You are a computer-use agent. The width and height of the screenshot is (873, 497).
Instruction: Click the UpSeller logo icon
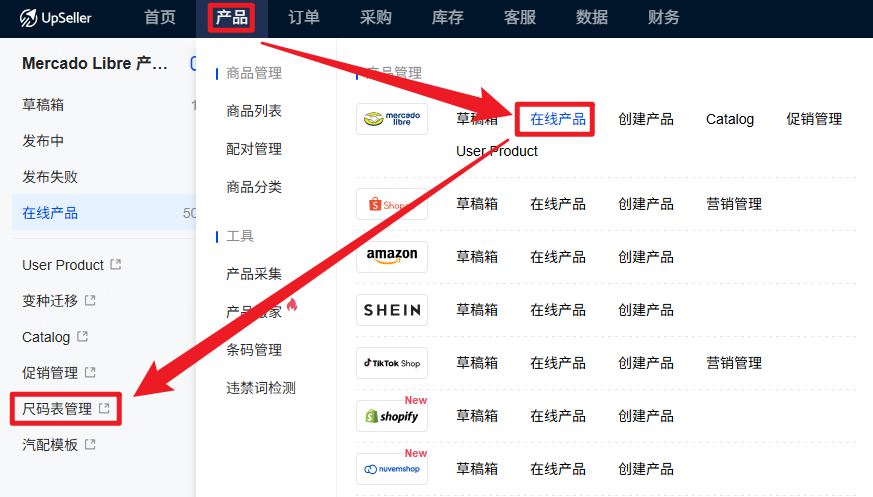click(x=25, y=17)
